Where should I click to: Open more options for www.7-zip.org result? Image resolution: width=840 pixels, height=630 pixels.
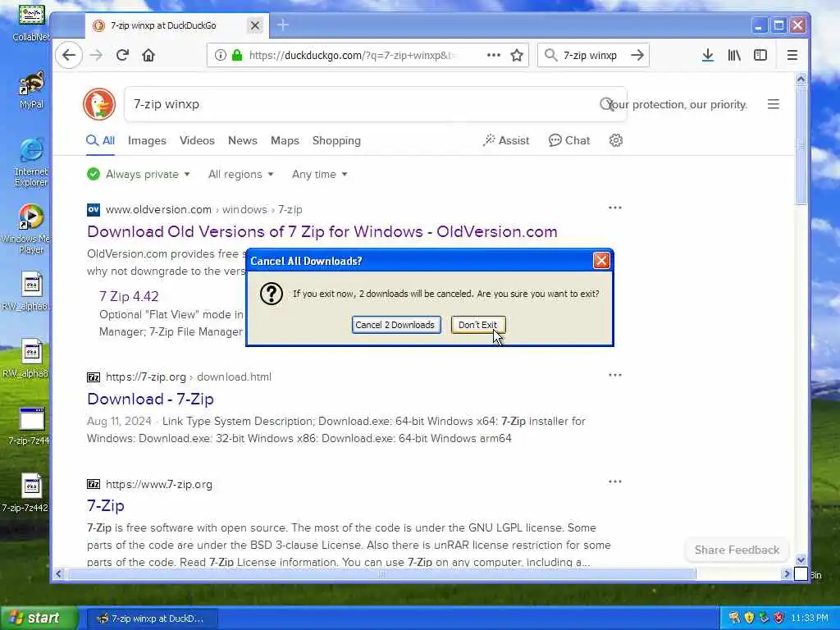[615, 482]
